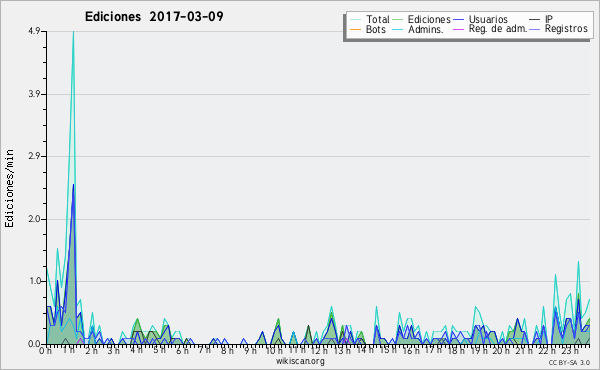Click the 'CC BY-SA 3.0' license text

569,362
